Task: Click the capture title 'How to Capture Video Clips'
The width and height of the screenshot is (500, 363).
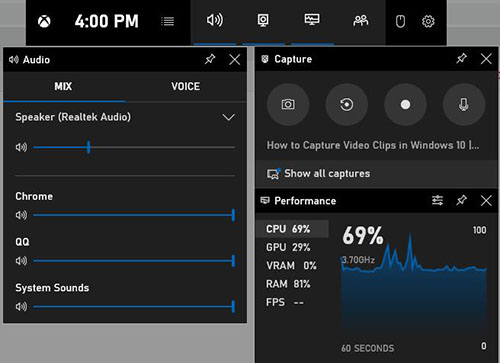Action: [x=373, y=146]
